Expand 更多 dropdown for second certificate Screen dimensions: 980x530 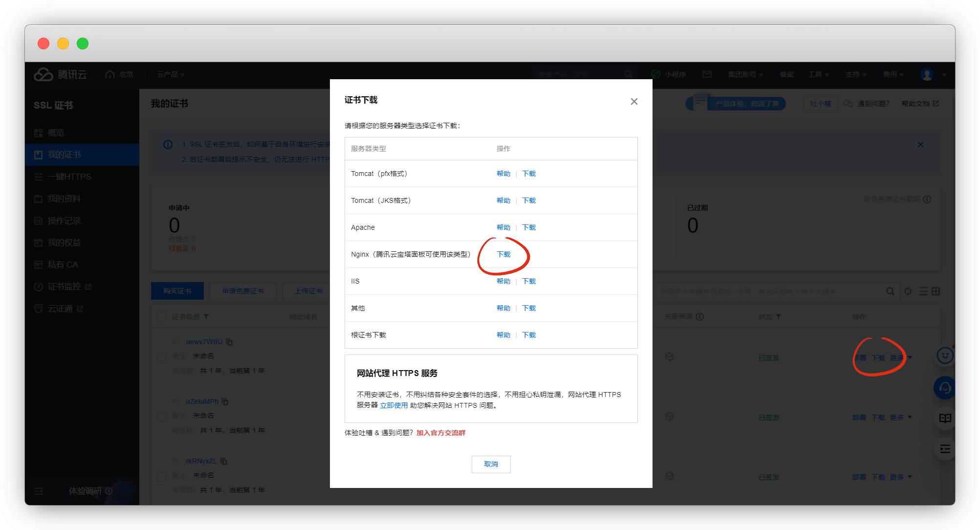901,417
